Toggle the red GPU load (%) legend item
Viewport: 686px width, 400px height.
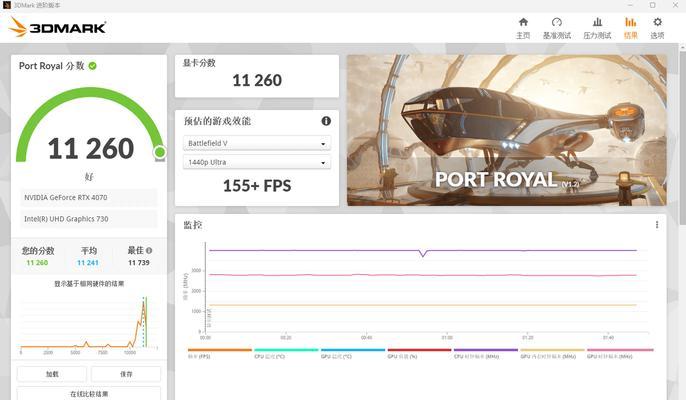coord(419,353)
